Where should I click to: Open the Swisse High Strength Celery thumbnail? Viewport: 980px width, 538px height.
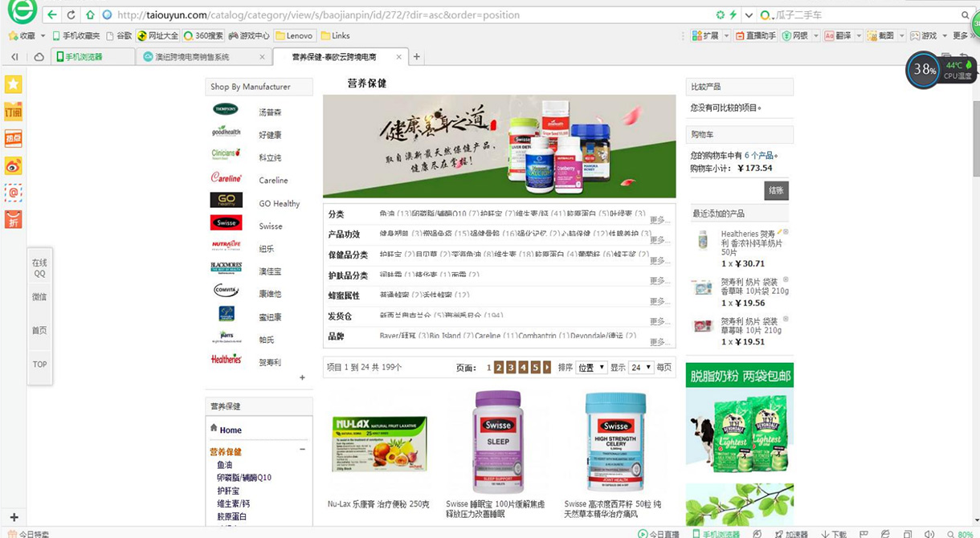click(x=615, y=442)
